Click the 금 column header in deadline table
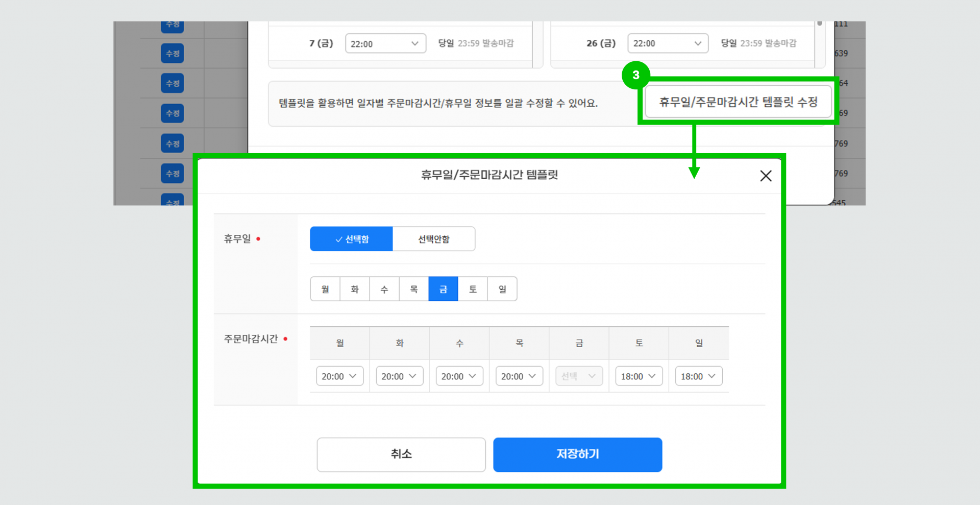Viewport: 980px width, 505px height. 579,343
